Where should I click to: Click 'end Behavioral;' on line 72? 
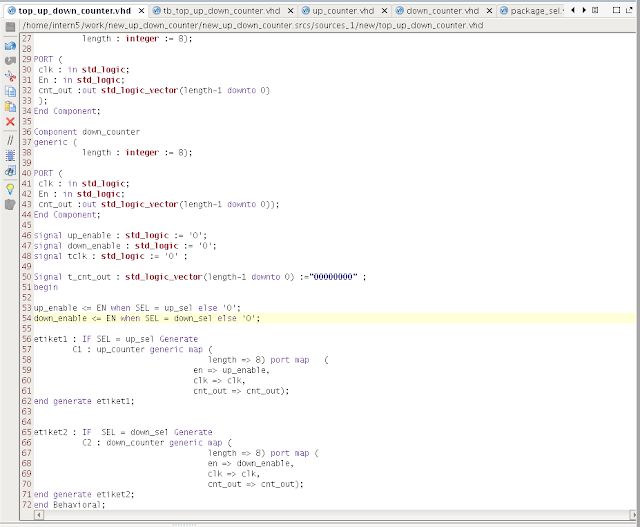coord(69,505)
